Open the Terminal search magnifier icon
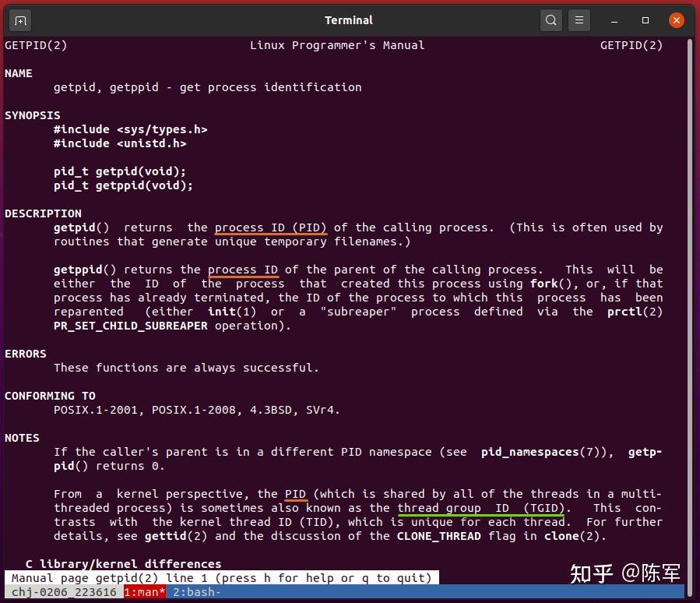 click(551, 20)
